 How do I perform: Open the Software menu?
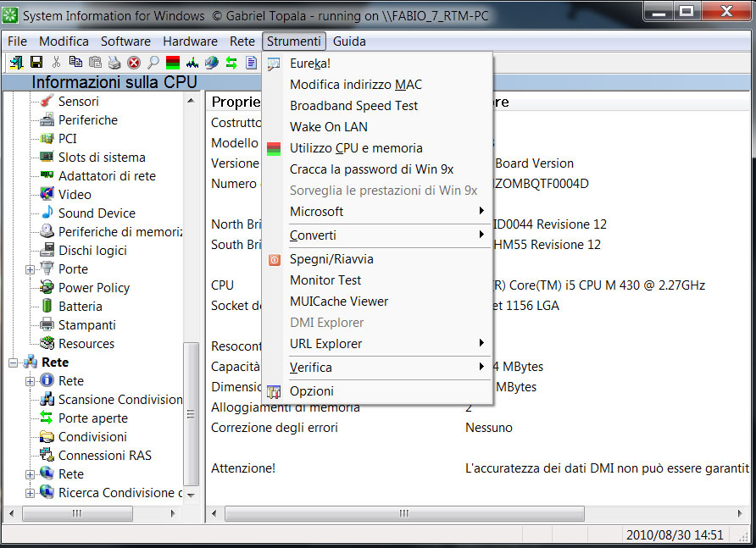tap(125, 42)
